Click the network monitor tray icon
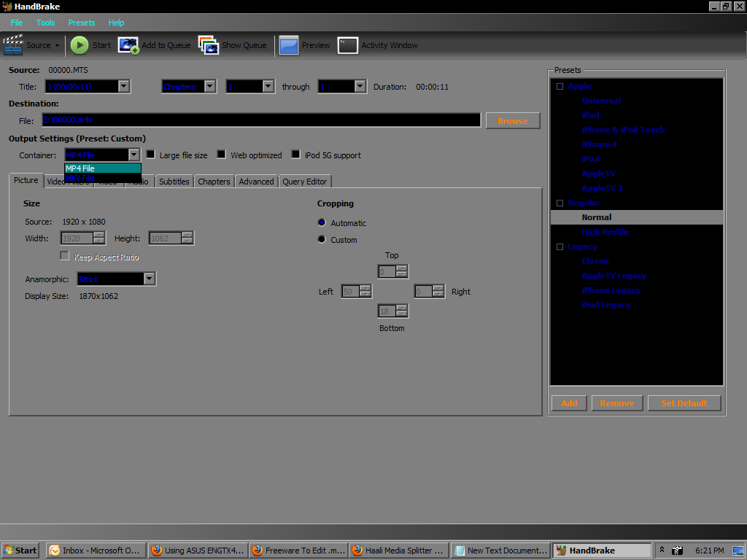The width and height of the screenshot is (747, 560). tap(739, 551)
